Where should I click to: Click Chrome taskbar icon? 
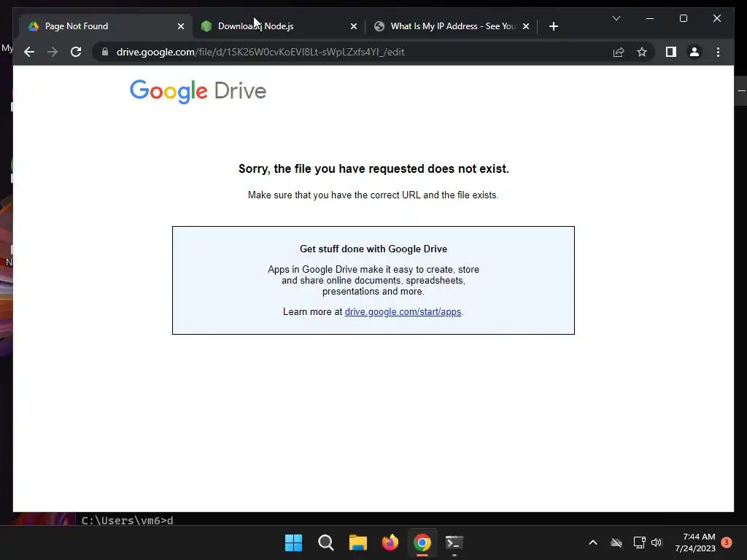422,542
